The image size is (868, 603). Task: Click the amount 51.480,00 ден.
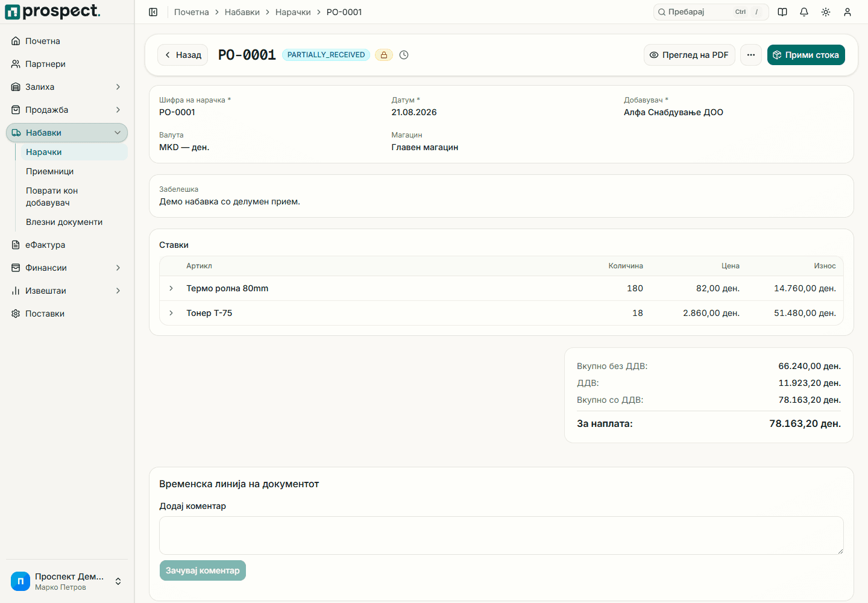pyautogui.click(x=805, y=313)
